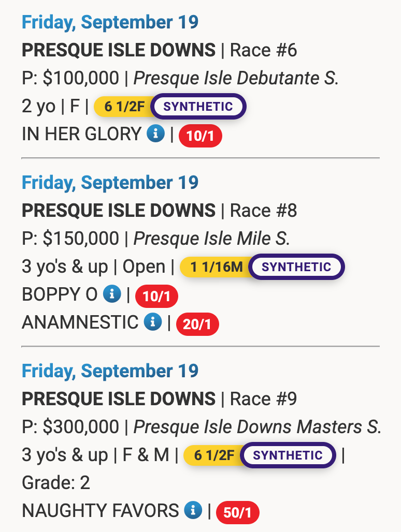Click the Friday, September 19 date above Race #9
This screenshot has height=532, width=401.
point(110,371)
